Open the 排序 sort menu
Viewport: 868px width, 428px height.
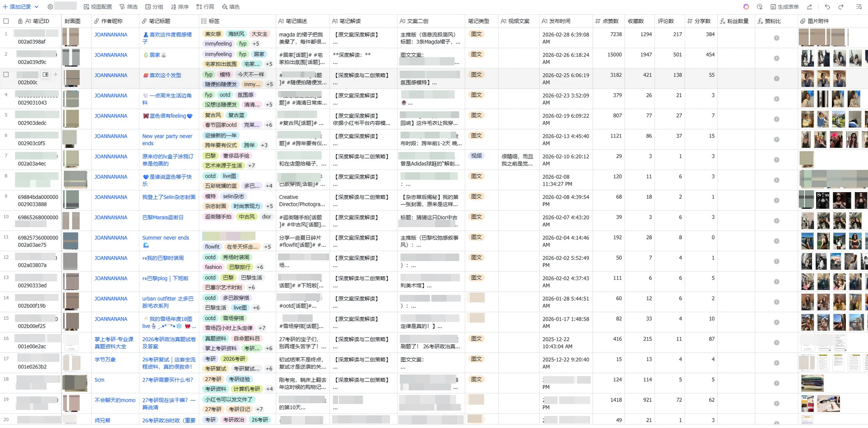click(x=180, y=7)
